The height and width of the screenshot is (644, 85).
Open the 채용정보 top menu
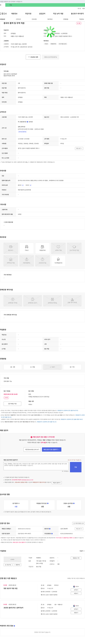(14, 14)
